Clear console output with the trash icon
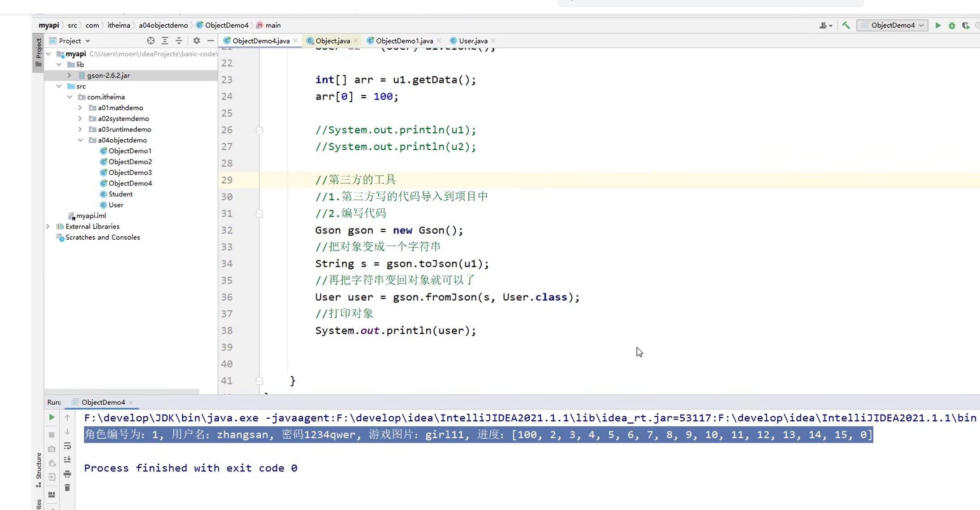This screenshot has height=510, width=980. point(67,488)
